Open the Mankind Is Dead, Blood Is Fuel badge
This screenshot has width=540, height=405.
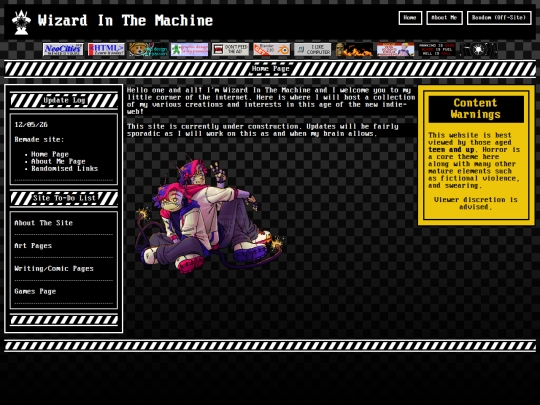point(437,49)
